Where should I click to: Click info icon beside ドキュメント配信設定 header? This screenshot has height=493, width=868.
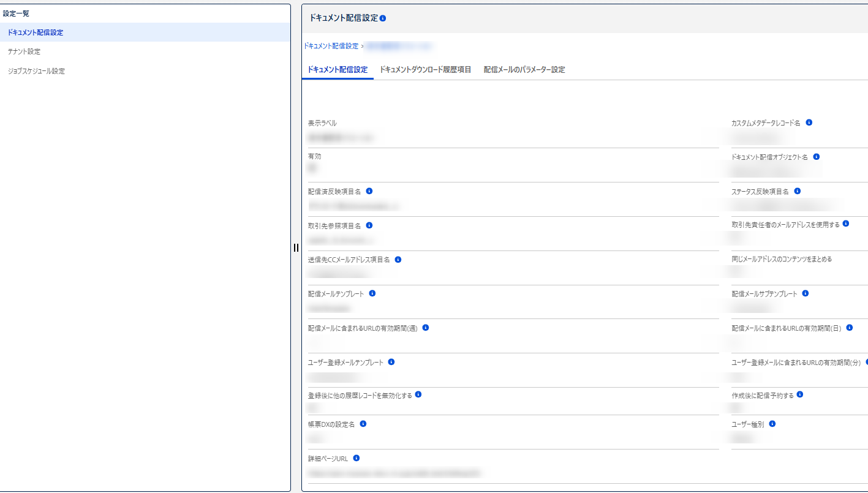click(x=383, y=18)
